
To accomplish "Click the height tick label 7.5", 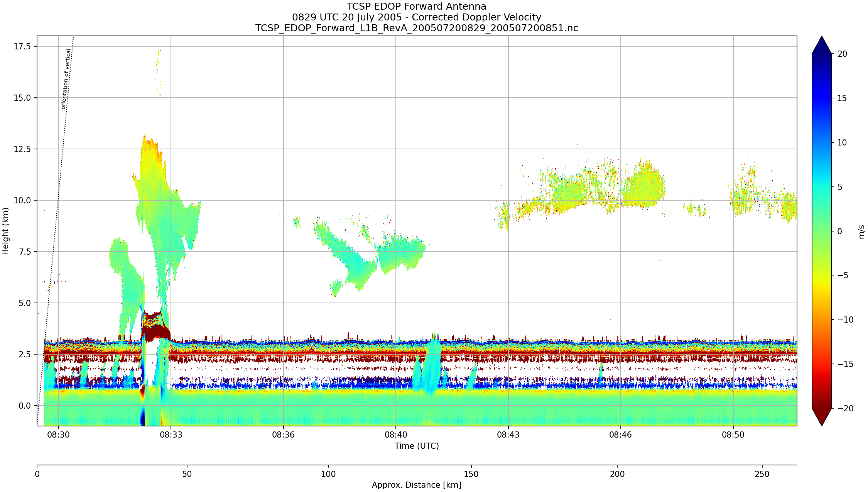I will (24, 252).
